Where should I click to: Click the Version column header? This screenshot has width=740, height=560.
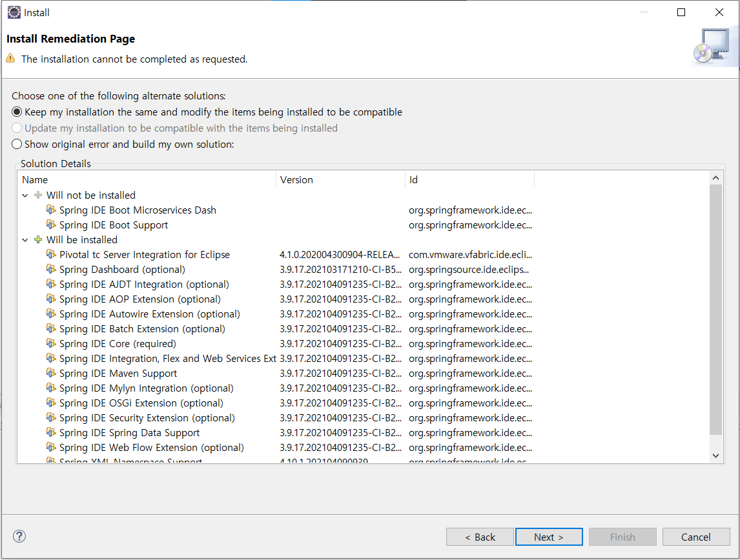tap(340, 179)
